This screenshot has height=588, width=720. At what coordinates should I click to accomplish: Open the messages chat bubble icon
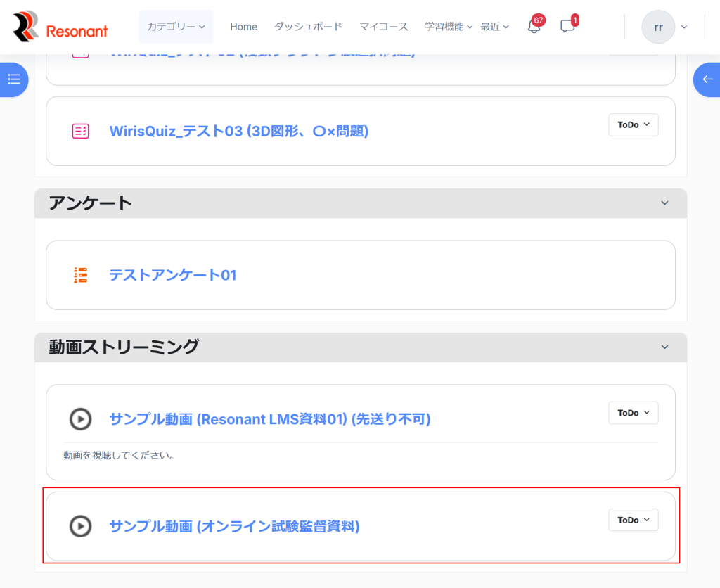tap(567, 27)
